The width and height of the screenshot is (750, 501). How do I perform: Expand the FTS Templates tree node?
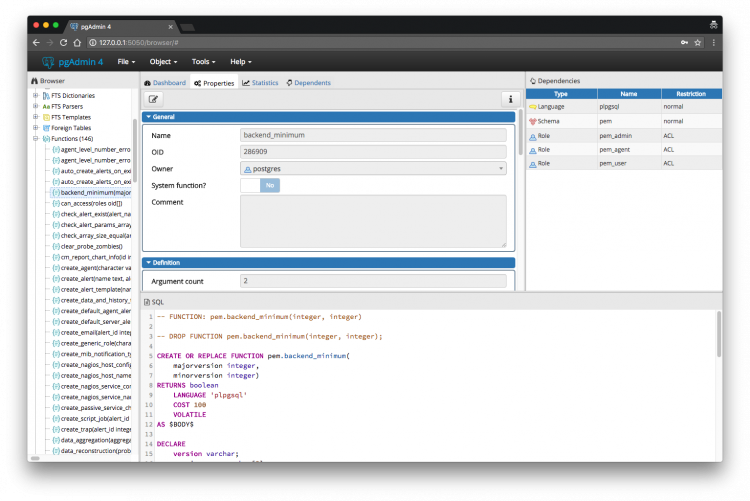pos(36,117)
